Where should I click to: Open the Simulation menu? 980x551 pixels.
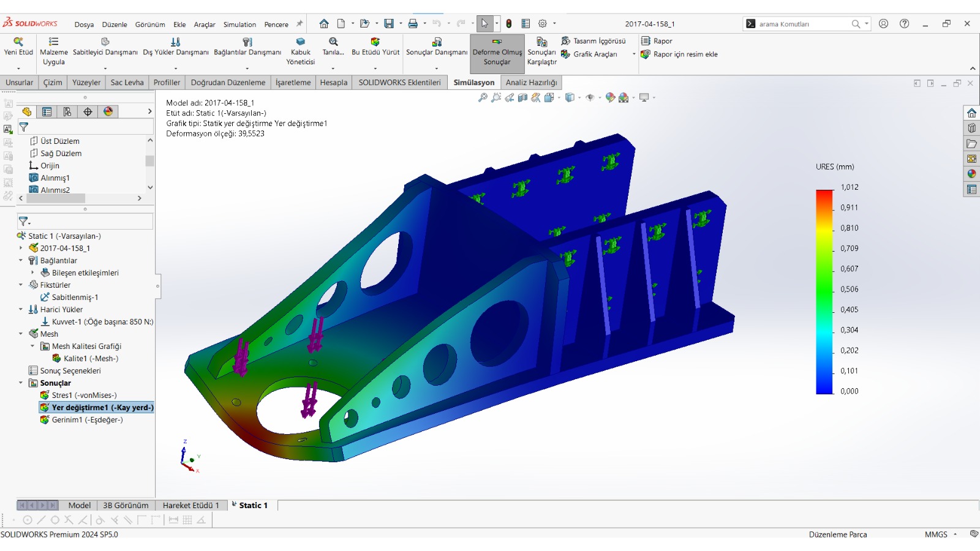click(x=239, y=24)
